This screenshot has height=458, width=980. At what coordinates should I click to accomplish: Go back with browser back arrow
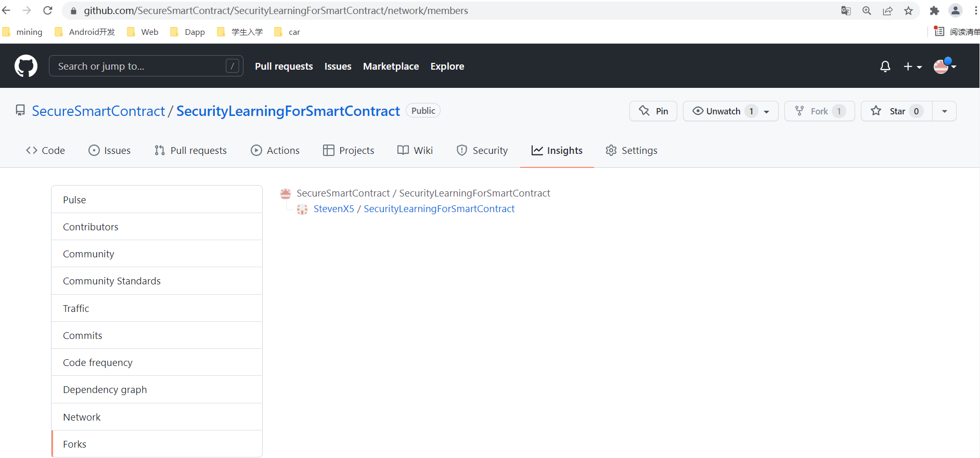7,10
